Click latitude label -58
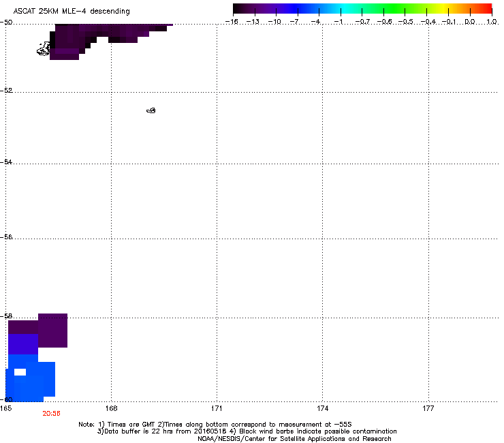This screenshot has height=443, width=504. 6,316
